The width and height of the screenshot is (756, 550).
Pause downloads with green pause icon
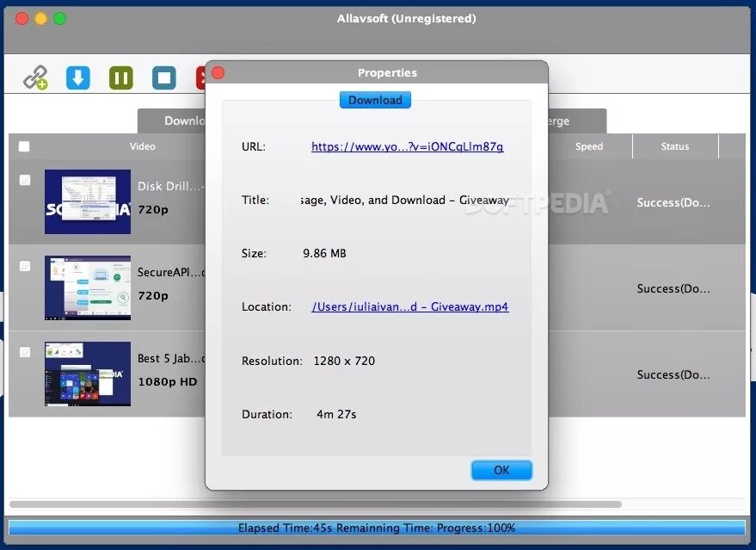pos(121,77)
